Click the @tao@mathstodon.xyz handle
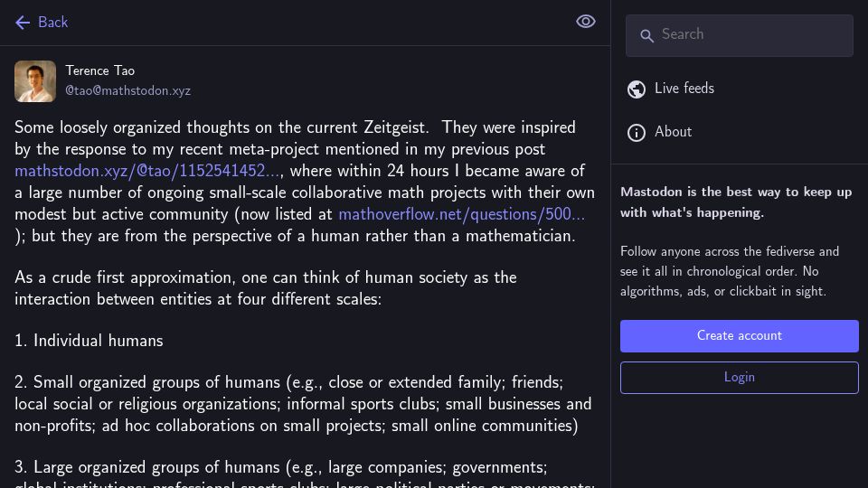The width and height of the screenshot is (868, 488). pyautogui.click(x=127, y=90)
